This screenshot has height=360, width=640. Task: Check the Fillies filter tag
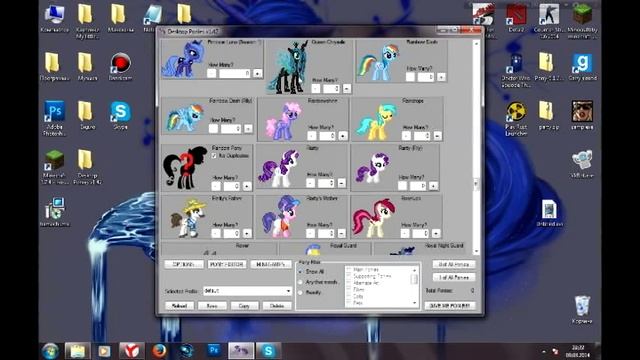[349, 289]
